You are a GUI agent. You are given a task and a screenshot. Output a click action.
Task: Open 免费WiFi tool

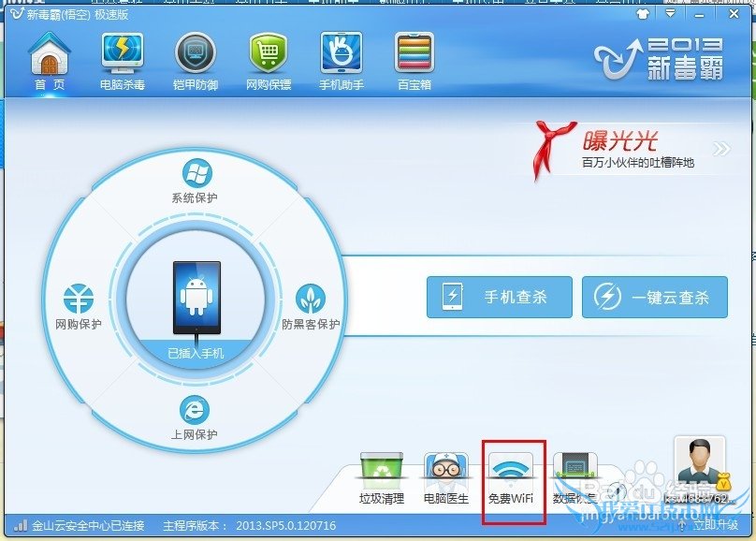pyautogui.click(x=511, y=478)
